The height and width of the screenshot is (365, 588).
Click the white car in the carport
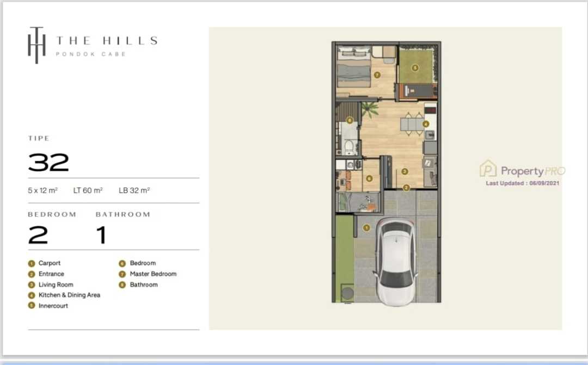click(396, 261)
